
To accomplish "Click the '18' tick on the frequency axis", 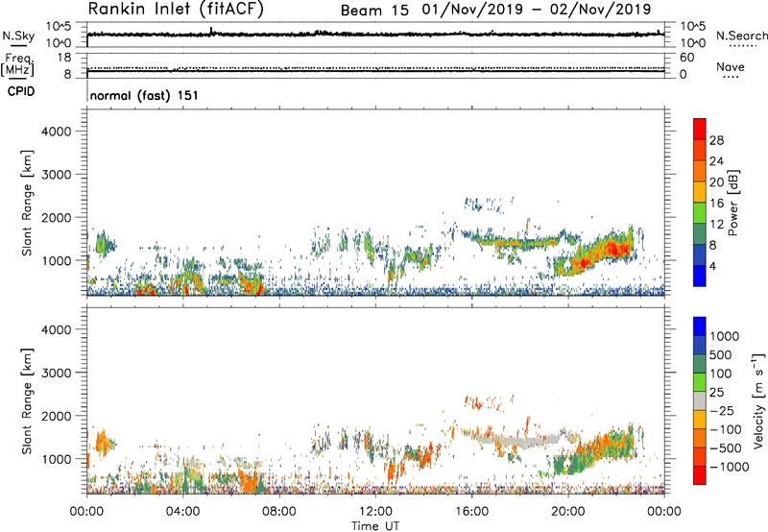I will 64,58.
